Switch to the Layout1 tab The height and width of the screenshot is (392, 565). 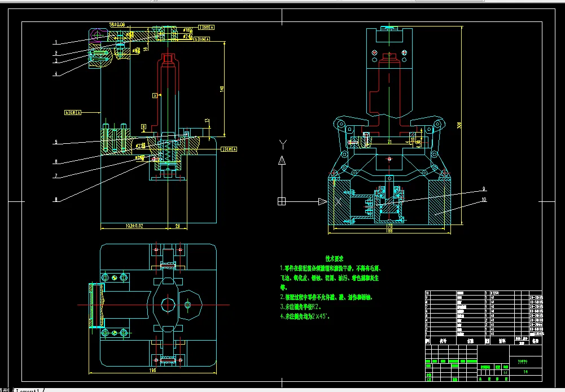point(28,390)
